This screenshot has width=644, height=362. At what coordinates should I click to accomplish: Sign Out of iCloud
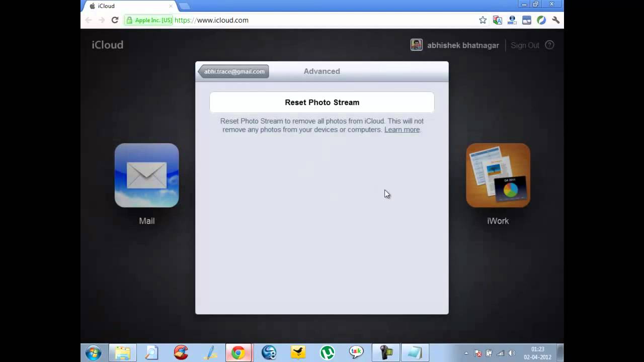click(525, 45)
